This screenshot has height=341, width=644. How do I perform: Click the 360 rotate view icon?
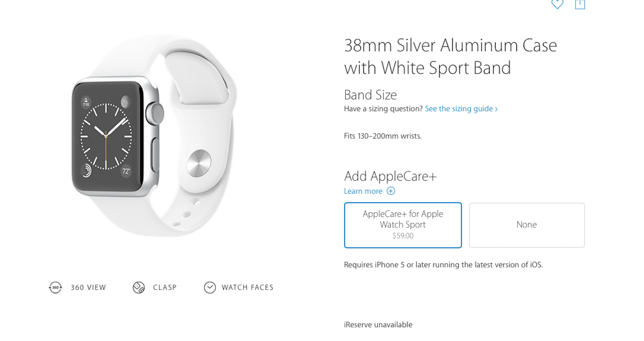55,287
